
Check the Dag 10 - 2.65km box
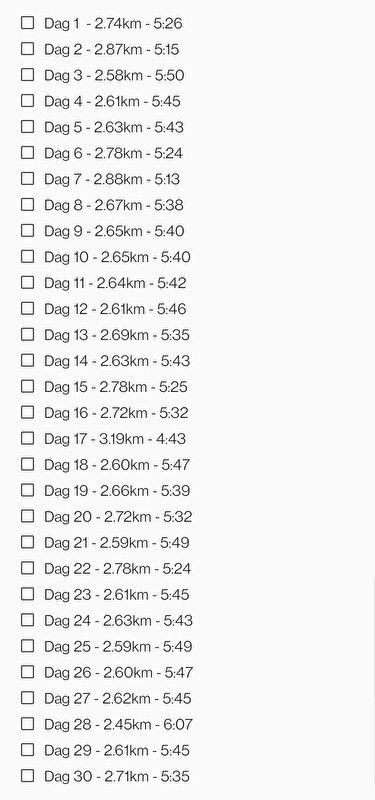click(28, 257)
